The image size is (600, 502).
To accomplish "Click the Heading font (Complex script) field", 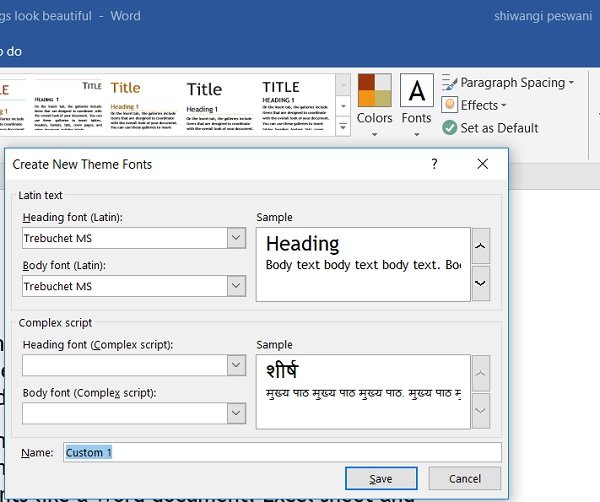I will pos(125,365).
